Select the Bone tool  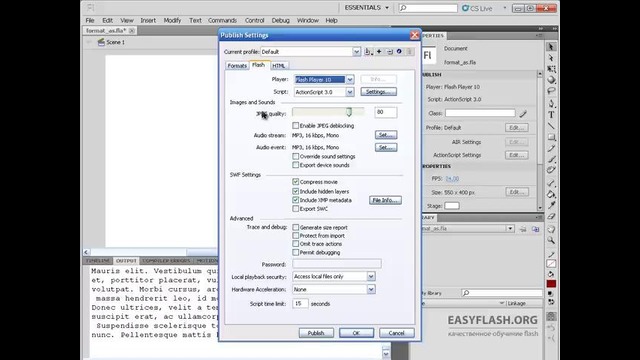[x=551, y=183]
